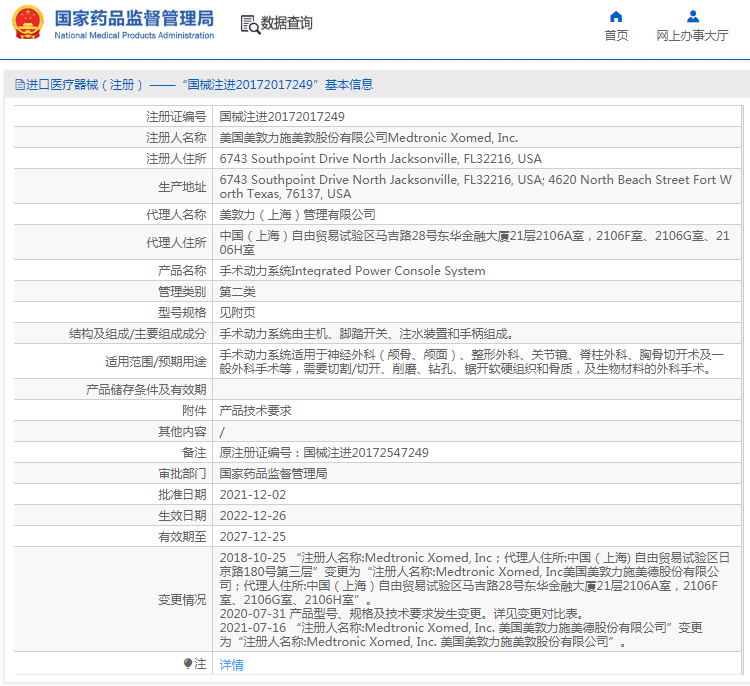Select the registration number 国械注进20172017249 cell
This screenshot has height=686, width=750.
282,117
